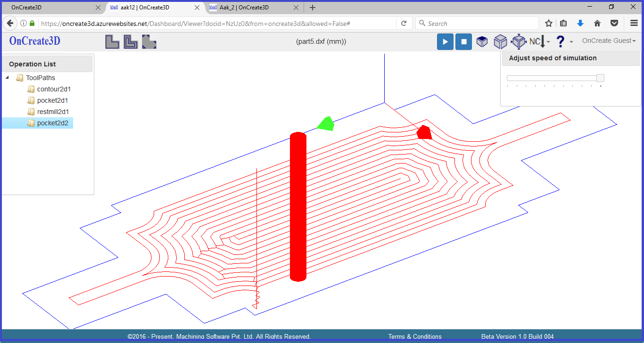Click the third shape icon with corner nodes
This screenshot has height=343, width=644.
(149, 41)
